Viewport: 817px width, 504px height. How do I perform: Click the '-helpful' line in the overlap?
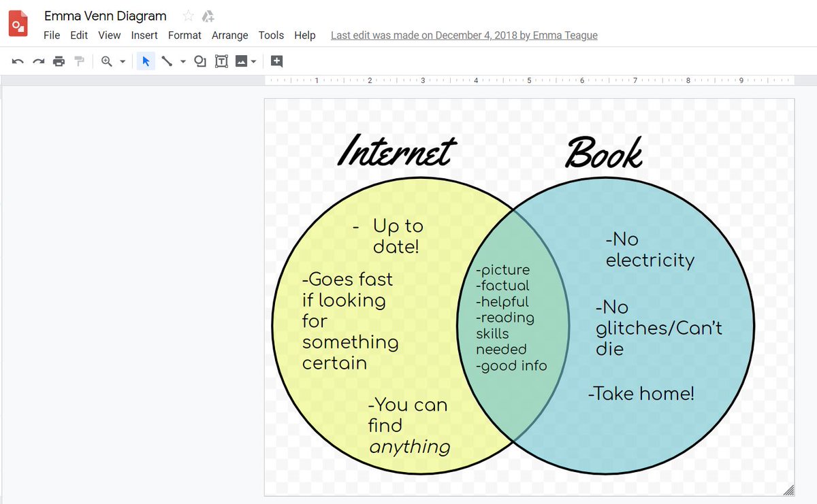[x=502, y=301]
